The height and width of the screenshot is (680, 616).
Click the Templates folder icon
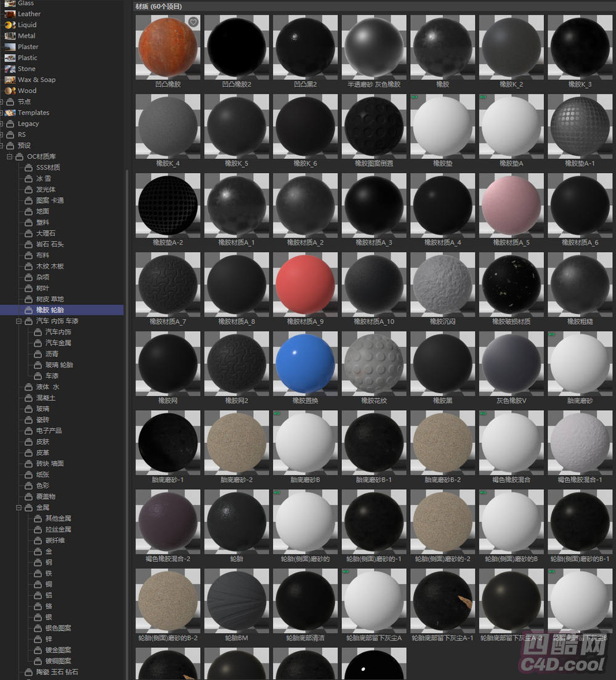[10, 113]
